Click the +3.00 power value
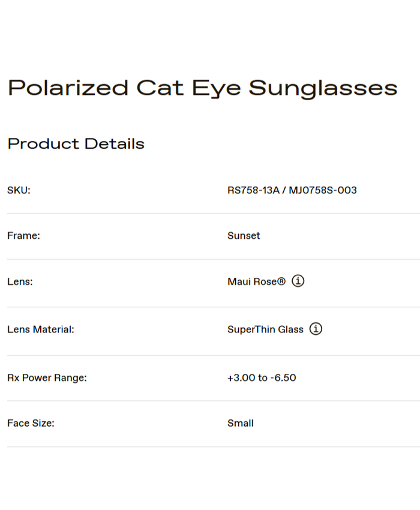 [240, 378]
